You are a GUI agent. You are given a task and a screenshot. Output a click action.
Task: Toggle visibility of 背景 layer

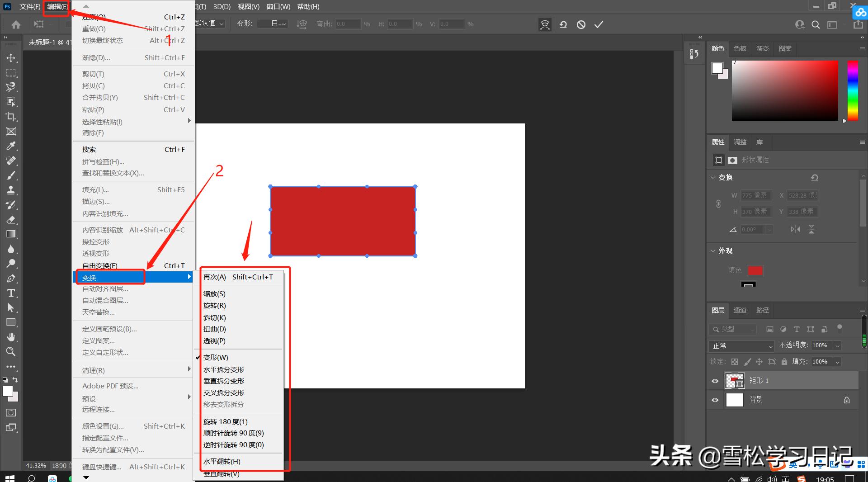(715, 400)
